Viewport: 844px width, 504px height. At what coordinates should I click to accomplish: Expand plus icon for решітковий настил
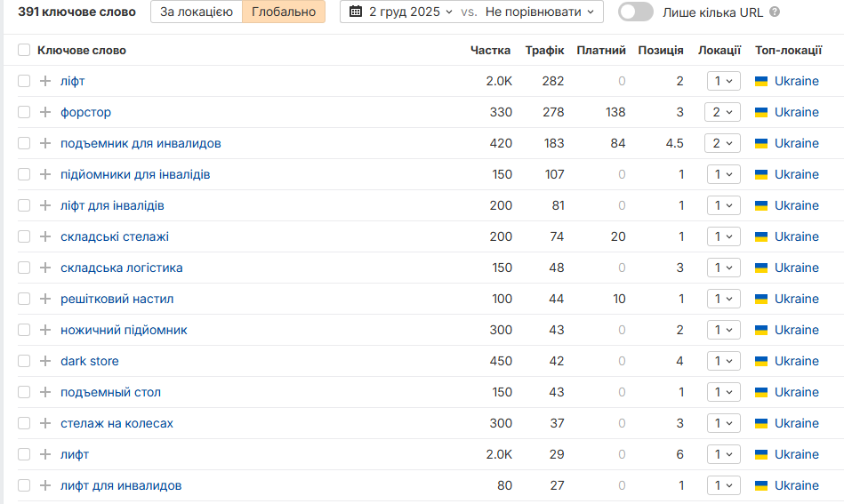(45, 299)
